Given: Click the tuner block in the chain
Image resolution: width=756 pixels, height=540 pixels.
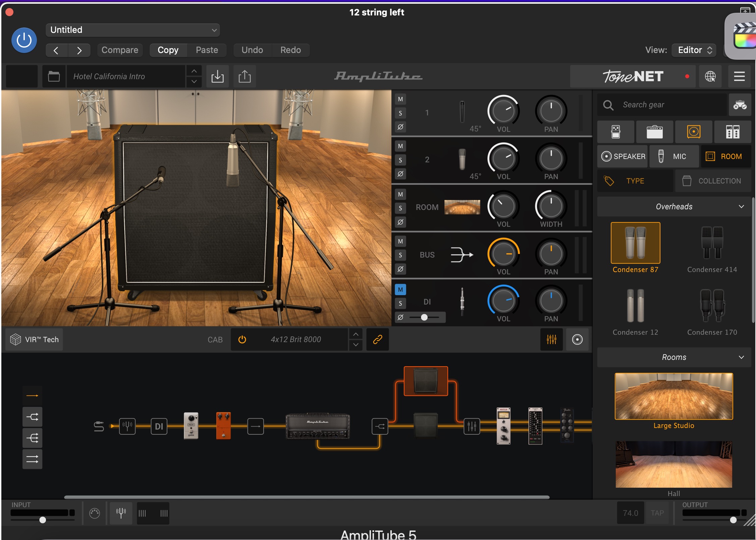Looking at the screenshot, I should pyautogui.click(x=127, y=426).
